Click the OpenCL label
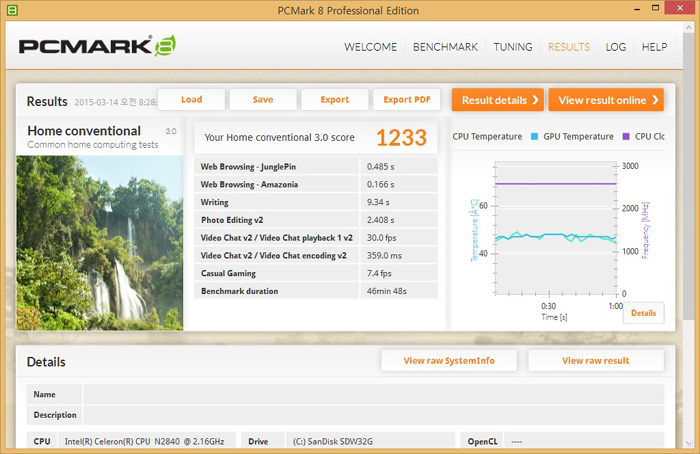 pyautogui.click(x=482, y=442)
